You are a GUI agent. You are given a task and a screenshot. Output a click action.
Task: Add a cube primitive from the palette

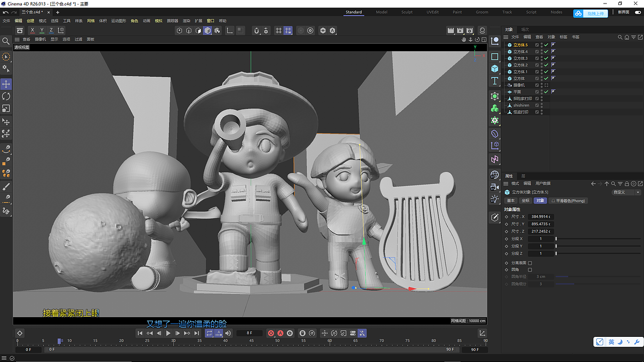pyautogui.click(x=495, y=69)
